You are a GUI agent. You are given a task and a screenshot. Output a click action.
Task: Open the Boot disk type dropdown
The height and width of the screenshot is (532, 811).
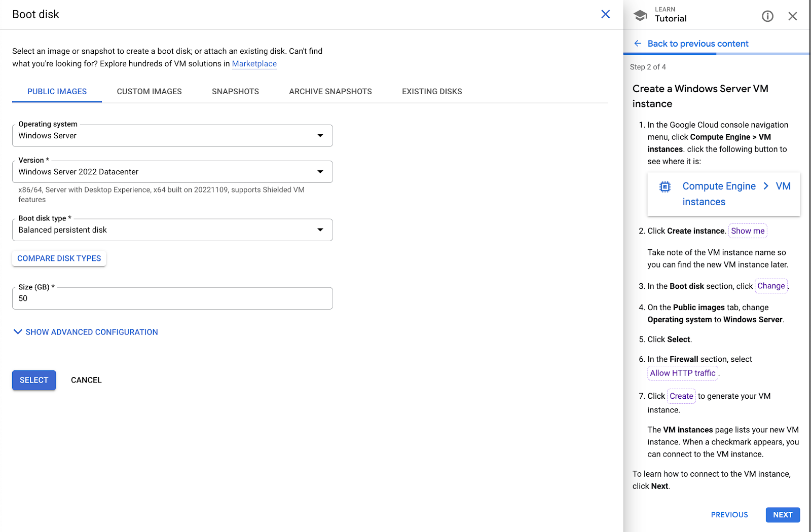172,230
